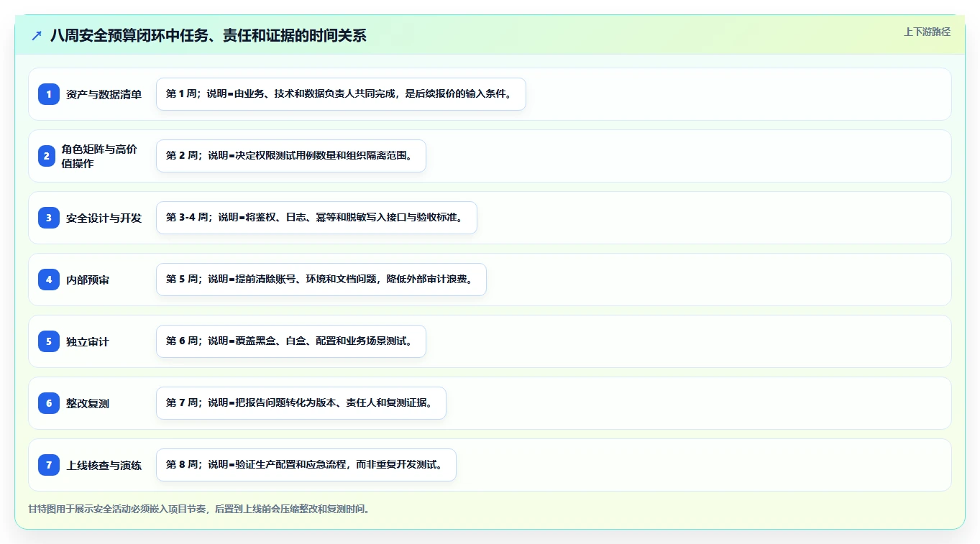The image size is (980, 544).
Task: Click the 上线核查与演练 label
Action: [x=104, y=465]
